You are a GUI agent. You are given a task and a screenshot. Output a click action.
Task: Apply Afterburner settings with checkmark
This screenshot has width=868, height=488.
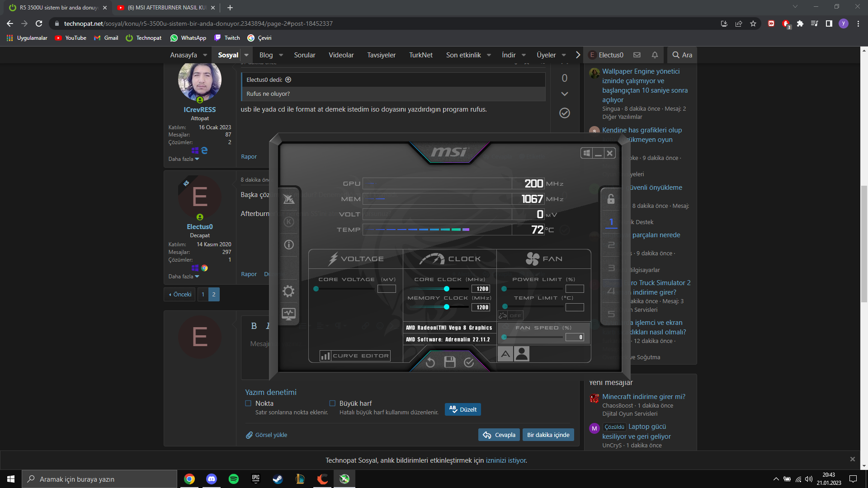tap(469, 362)
